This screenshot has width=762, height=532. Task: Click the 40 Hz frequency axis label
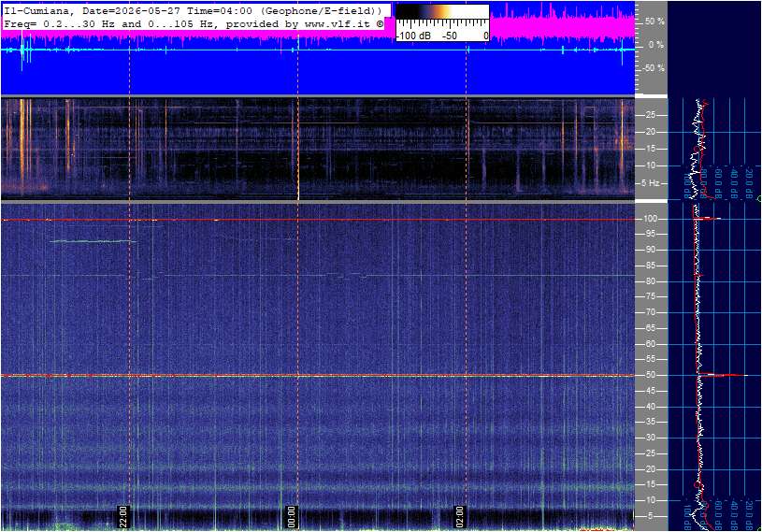coord(650,407)
